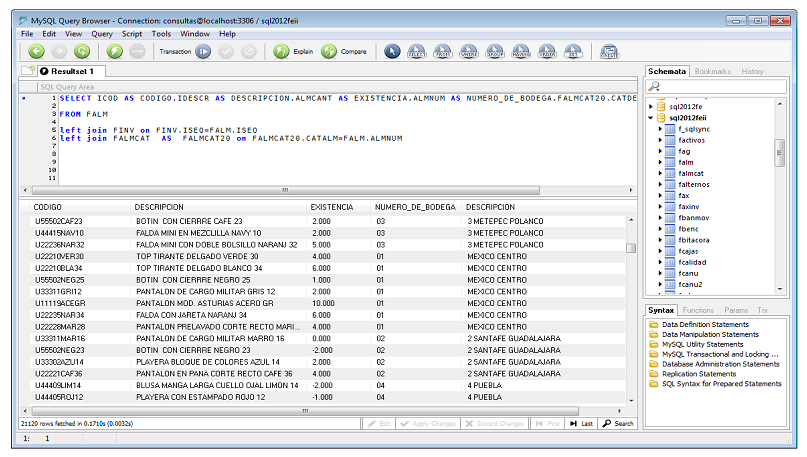Click the falm table icon

click(x=670, y=162)
